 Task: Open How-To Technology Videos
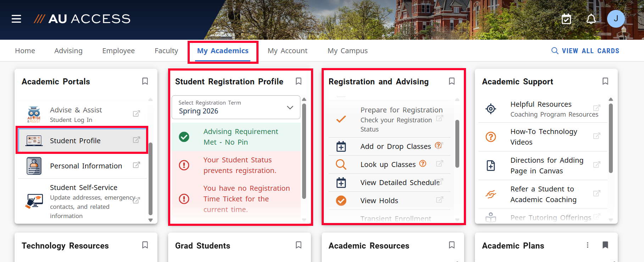tap(543, 136)
